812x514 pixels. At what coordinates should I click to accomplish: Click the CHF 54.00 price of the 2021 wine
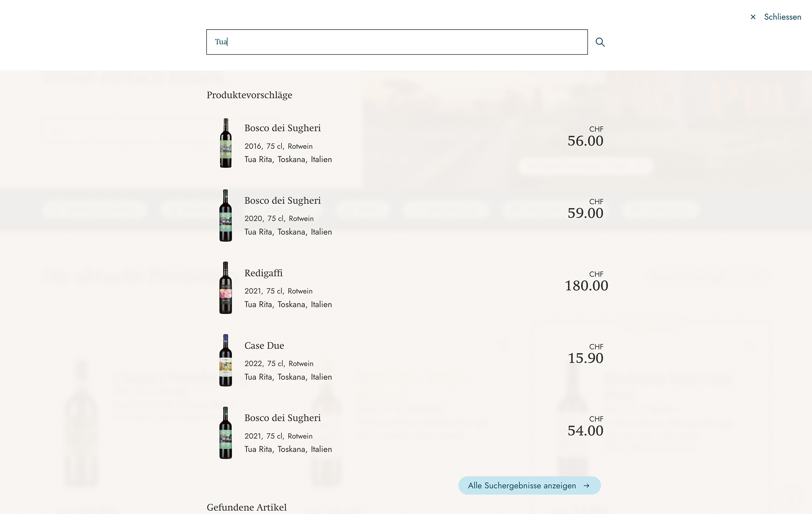[x=586, y=426]
